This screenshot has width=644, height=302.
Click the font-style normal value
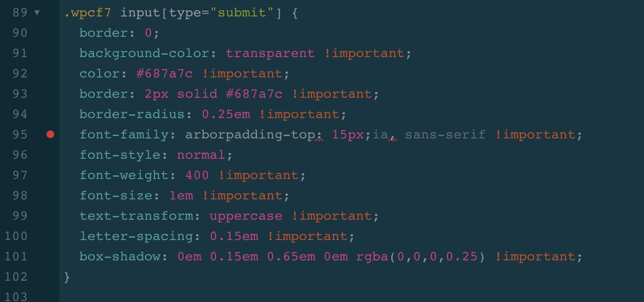[201, 155]
